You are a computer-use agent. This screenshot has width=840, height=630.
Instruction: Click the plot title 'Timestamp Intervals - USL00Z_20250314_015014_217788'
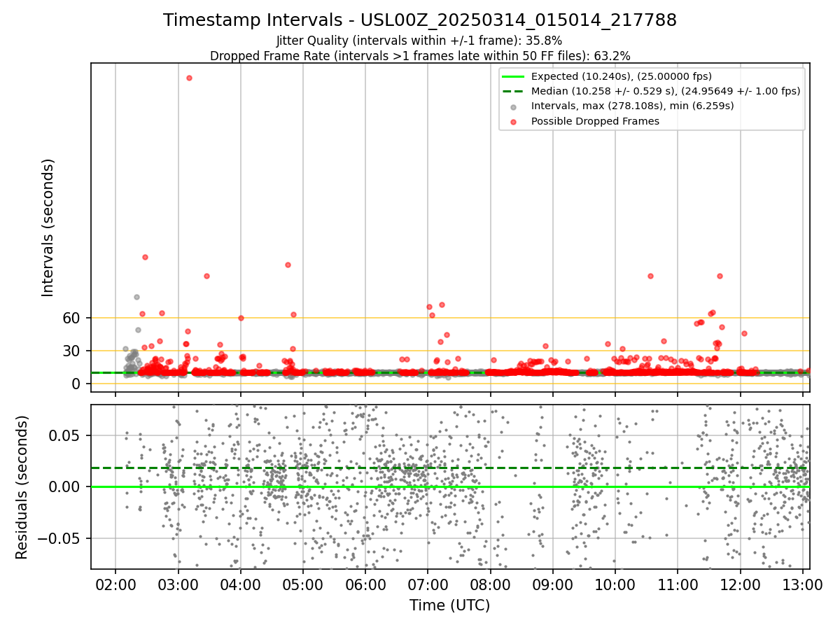[420, 20]
